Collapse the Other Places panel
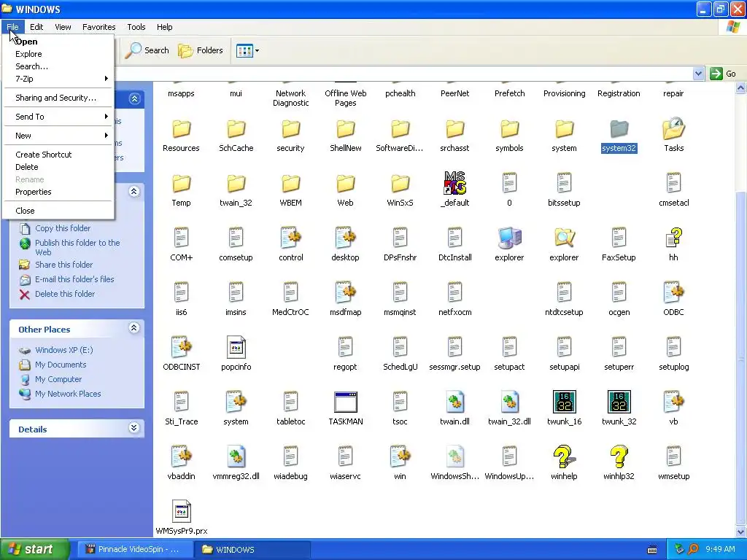Image resolution: width=747 pixels, height=560 pixels. [x=134, y=328]
